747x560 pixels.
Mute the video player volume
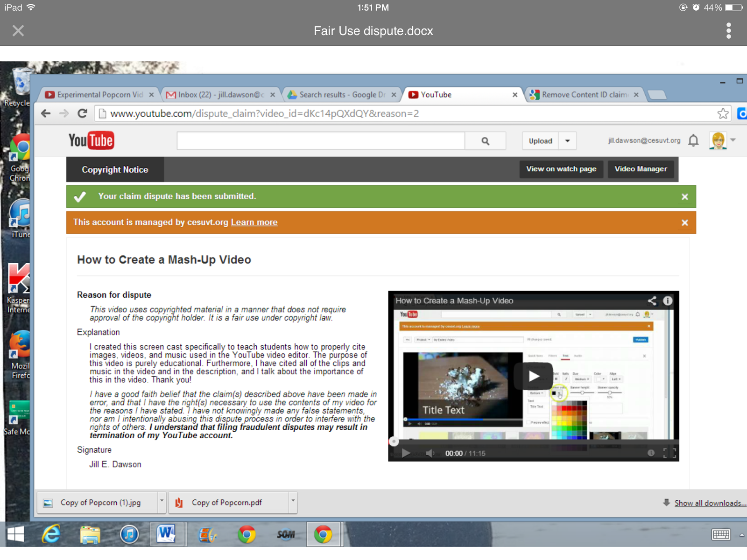click(430, 453)
